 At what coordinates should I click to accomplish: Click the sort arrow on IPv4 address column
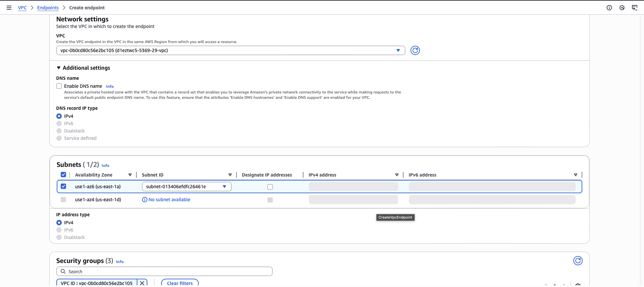397,175
